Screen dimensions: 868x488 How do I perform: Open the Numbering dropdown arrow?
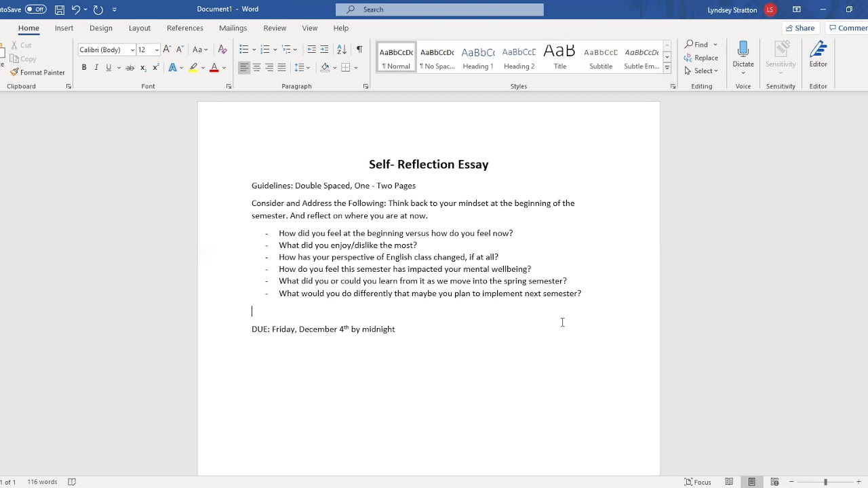[x=275, y=50]
